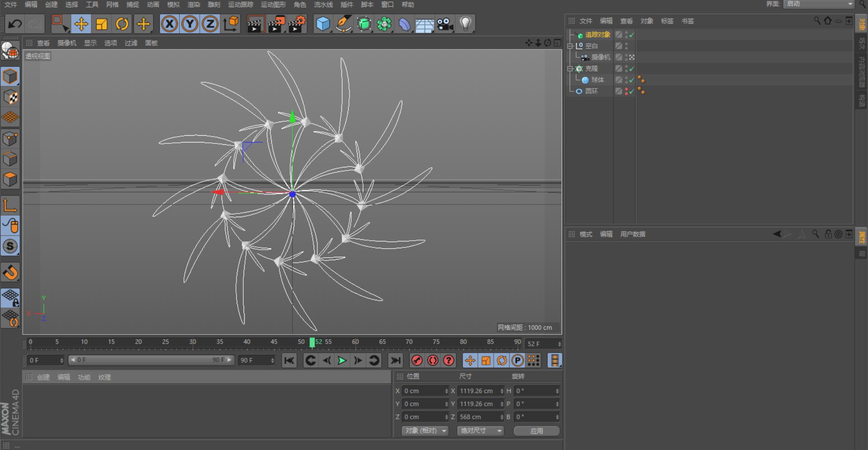Viewport: 868px width, 450px height.
Task: Click the 应用 apply button
Action: [x=537, y=431]
